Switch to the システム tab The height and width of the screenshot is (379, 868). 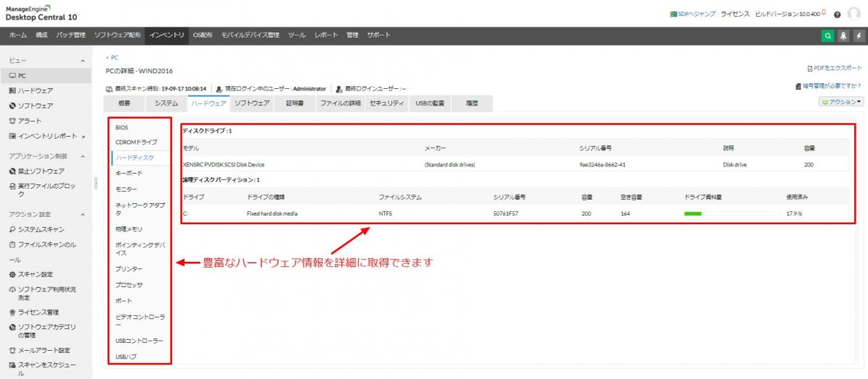[x=166, y=103]
